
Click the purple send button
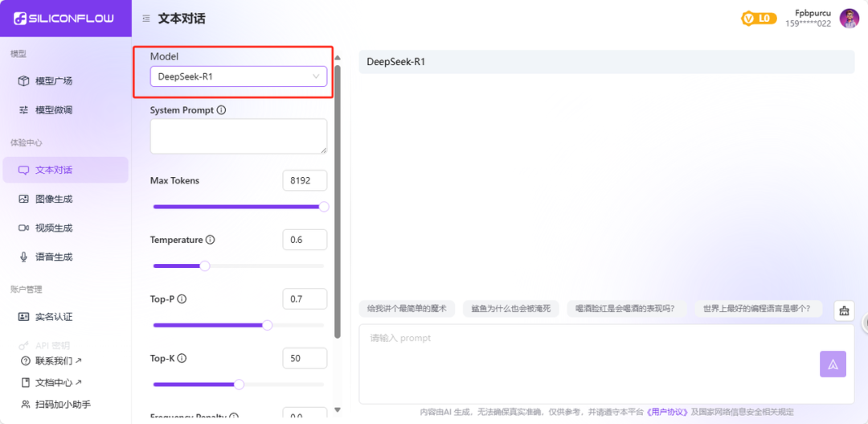(x=833, y=364)
